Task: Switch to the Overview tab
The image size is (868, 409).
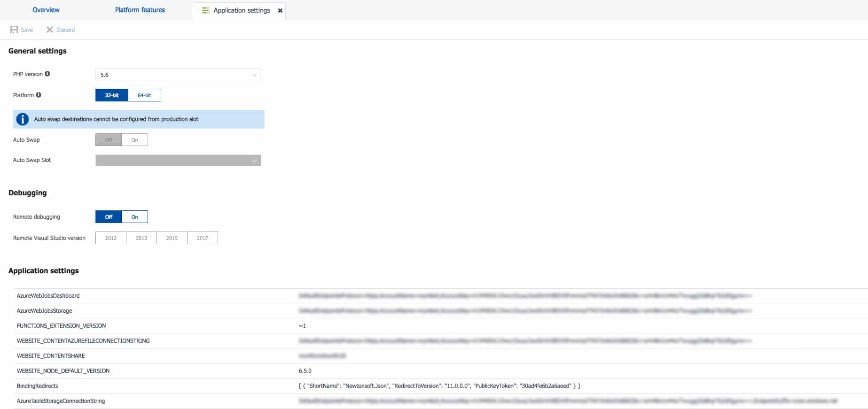Action: pos(46,10)
